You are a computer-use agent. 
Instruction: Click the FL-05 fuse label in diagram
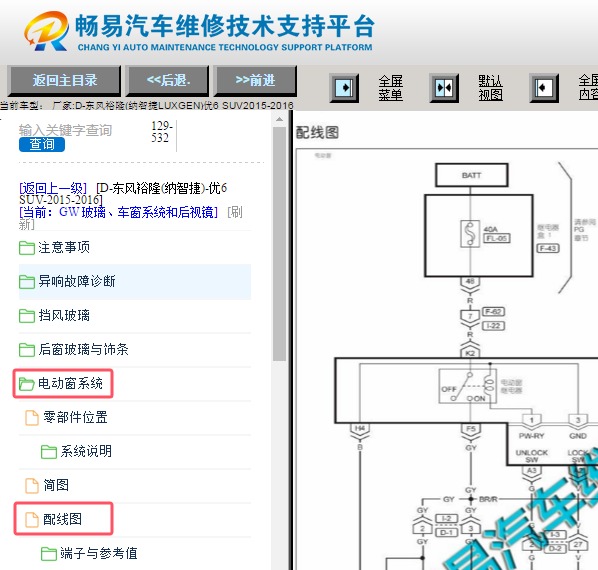click(497, 238)
